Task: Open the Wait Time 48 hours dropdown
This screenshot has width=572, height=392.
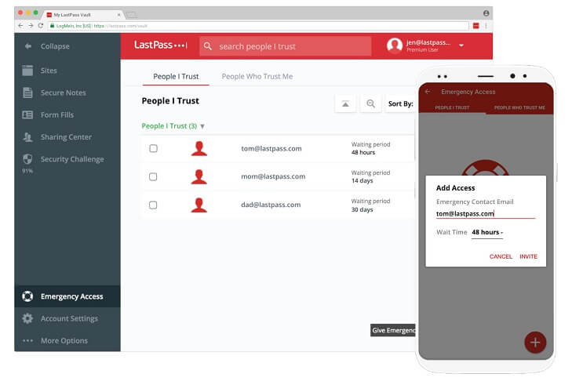Action: (487, 232)
